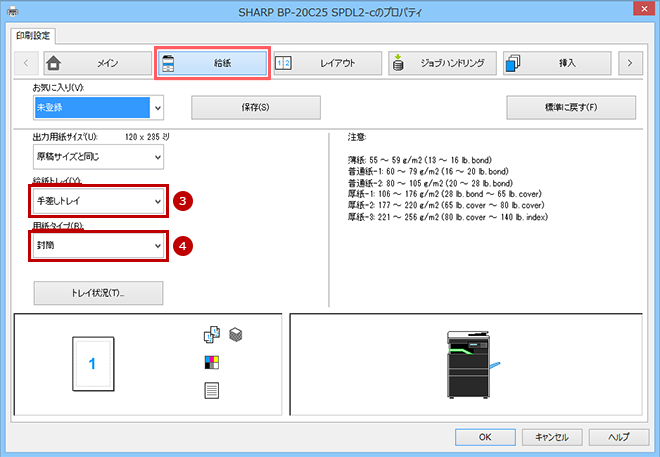Open the 給紙トレイ dropdown set to 手差しトレイ
Screen dimensions: 660x457
click(x=98, y=201)
